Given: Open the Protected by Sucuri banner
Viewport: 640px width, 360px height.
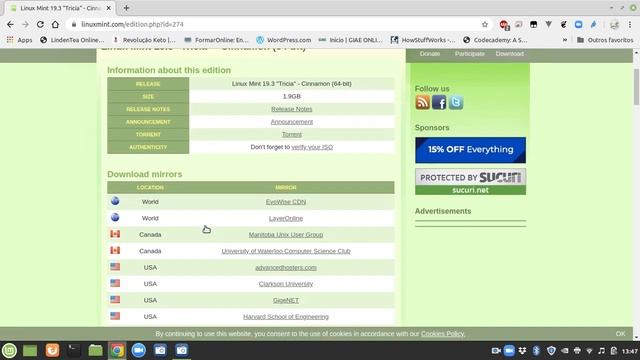Looking at the screenshot, I should pyautogui.click(x=470, y=182).
